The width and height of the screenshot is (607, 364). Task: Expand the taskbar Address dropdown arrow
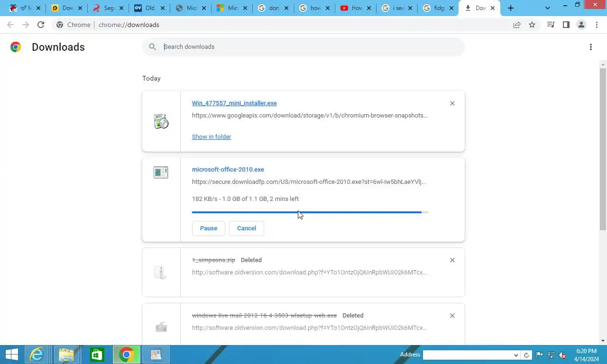(x=516, y=355)
